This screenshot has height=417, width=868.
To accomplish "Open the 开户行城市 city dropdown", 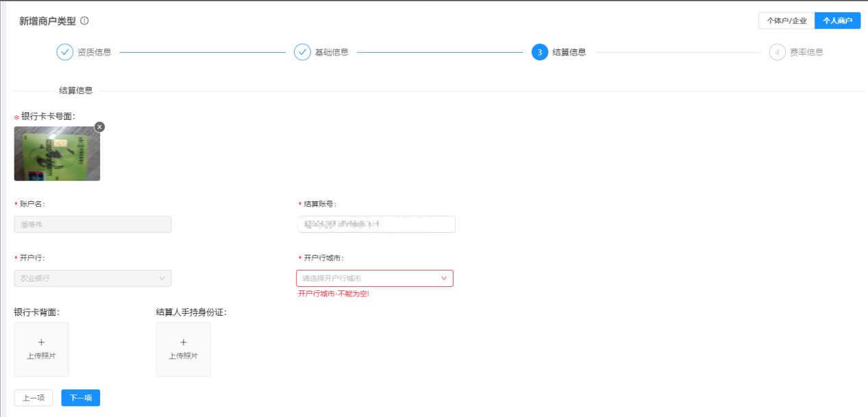I will 375,278.
